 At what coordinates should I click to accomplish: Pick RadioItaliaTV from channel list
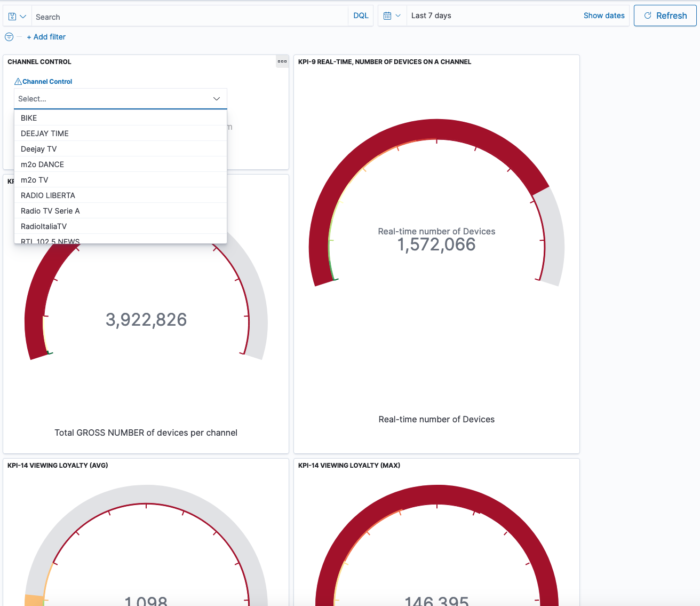click(x=44, y=226)
